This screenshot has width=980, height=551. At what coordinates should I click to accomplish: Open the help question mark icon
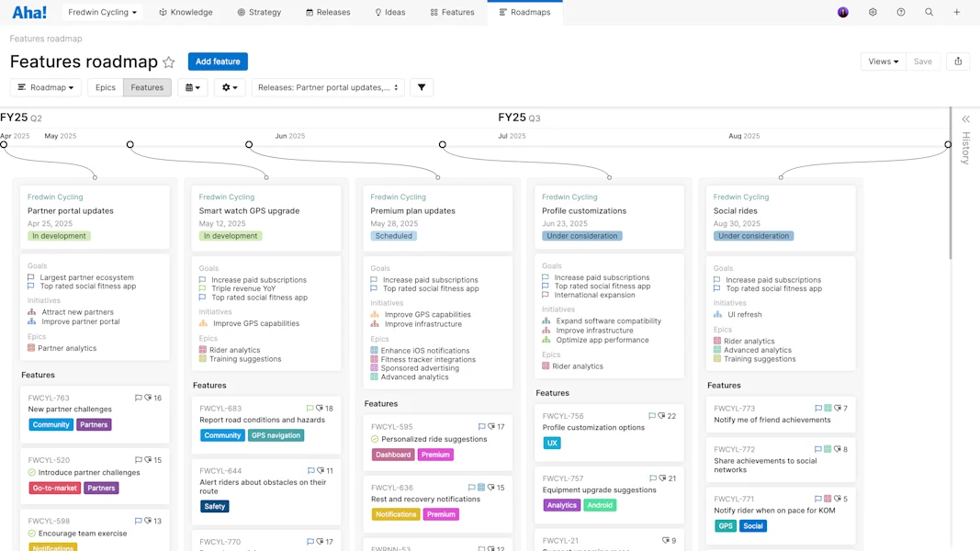[901, 12]
